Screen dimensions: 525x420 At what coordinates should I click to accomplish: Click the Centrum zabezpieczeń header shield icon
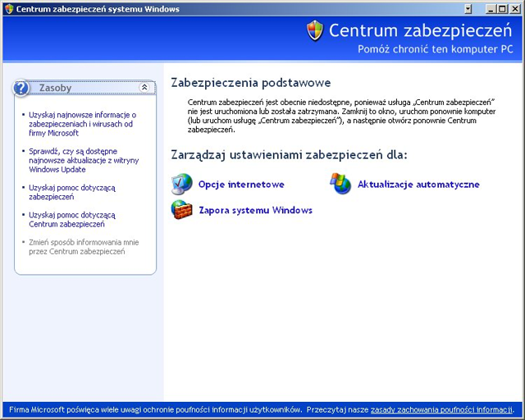point(315,31)
